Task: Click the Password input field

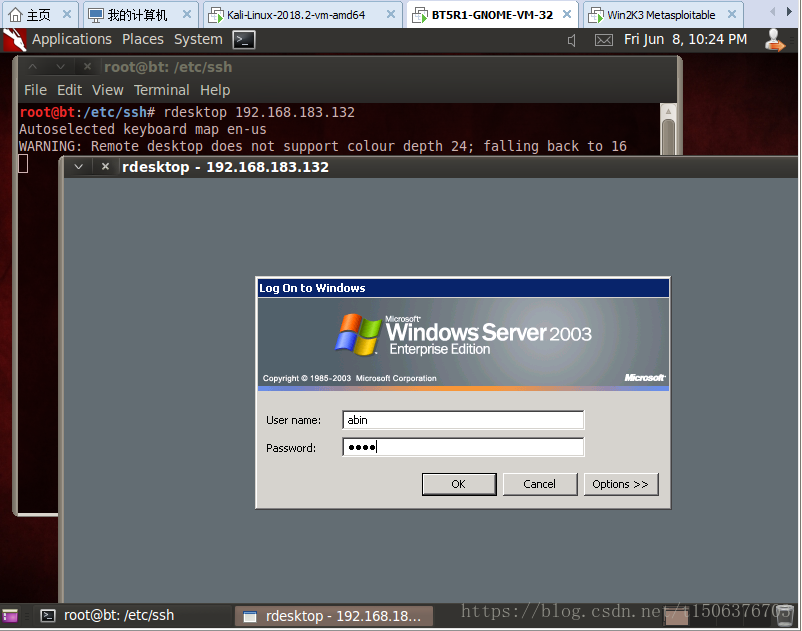Action: tap(463, 447)
